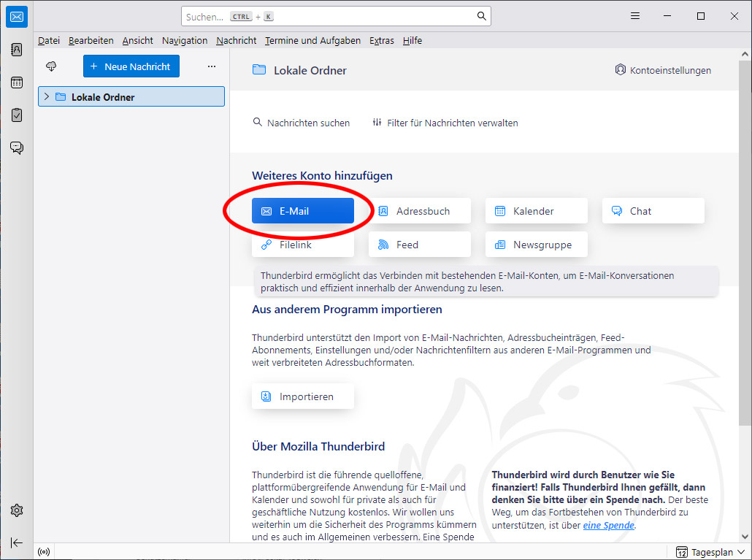Click scrollbar up arrow
The height and width of the screenshot is (560, 752).
[x=745, y=54]
